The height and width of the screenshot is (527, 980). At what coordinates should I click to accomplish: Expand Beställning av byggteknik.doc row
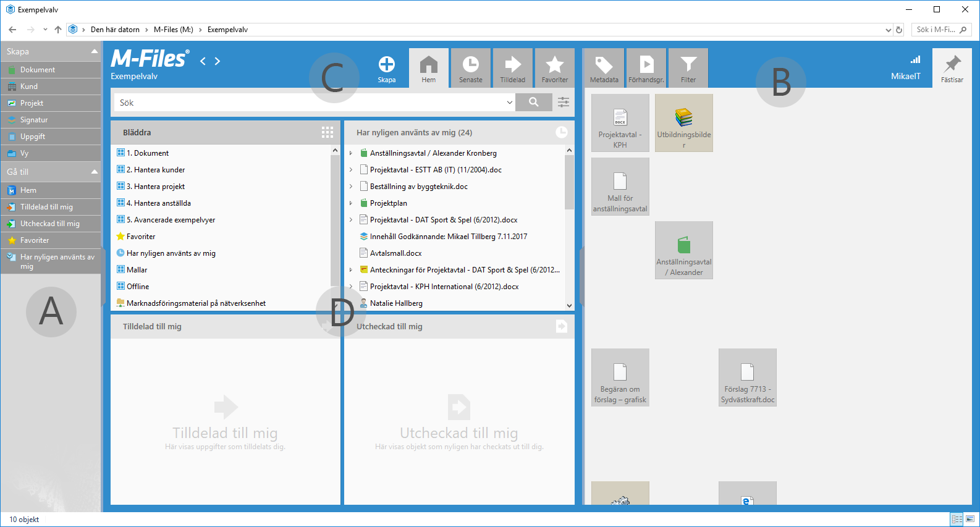click(351, 187)
